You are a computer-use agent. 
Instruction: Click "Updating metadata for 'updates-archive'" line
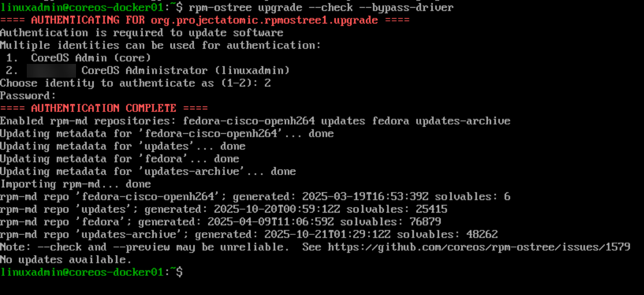point(148,172)
